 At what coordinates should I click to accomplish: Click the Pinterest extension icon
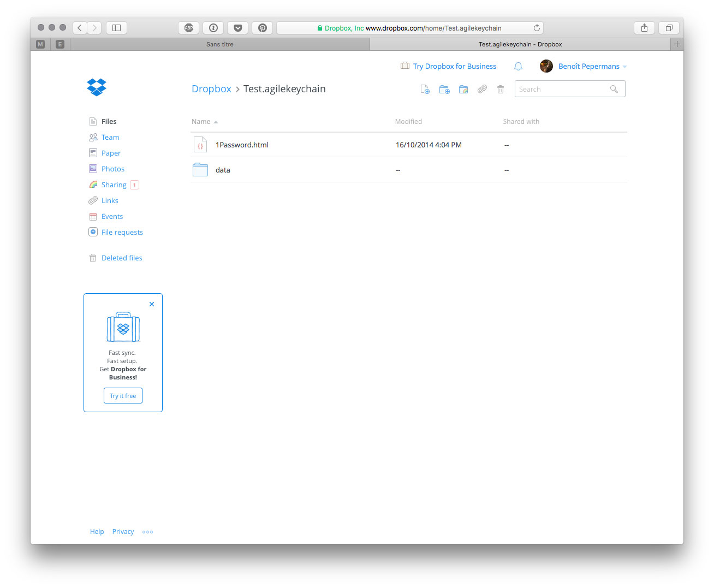coord(263,28)
